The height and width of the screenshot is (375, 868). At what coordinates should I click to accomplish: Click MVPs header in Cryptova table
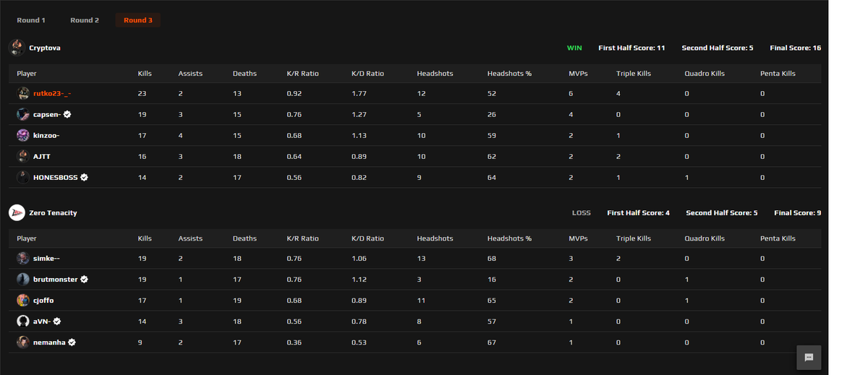pyautogui.click(x=578, y=74)
